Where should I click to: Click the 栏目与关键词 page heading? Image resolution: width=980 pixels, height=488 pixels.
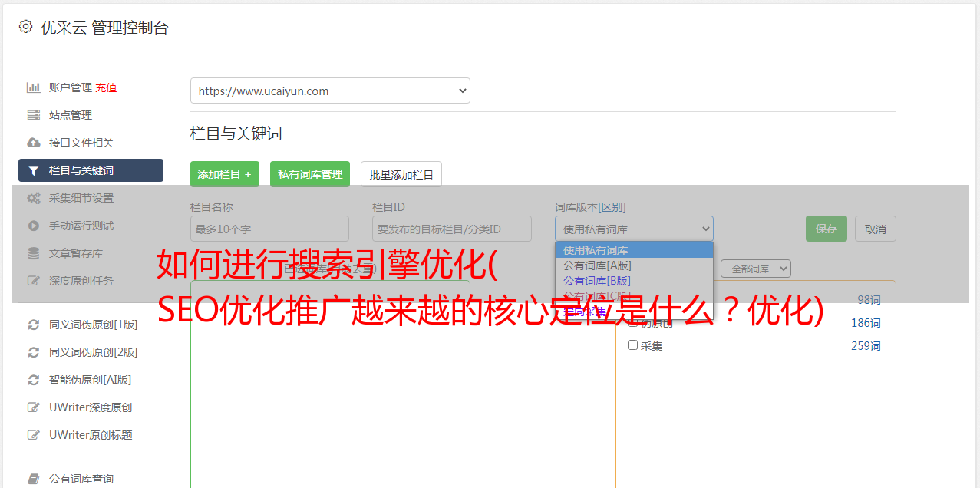pos(236,134)
